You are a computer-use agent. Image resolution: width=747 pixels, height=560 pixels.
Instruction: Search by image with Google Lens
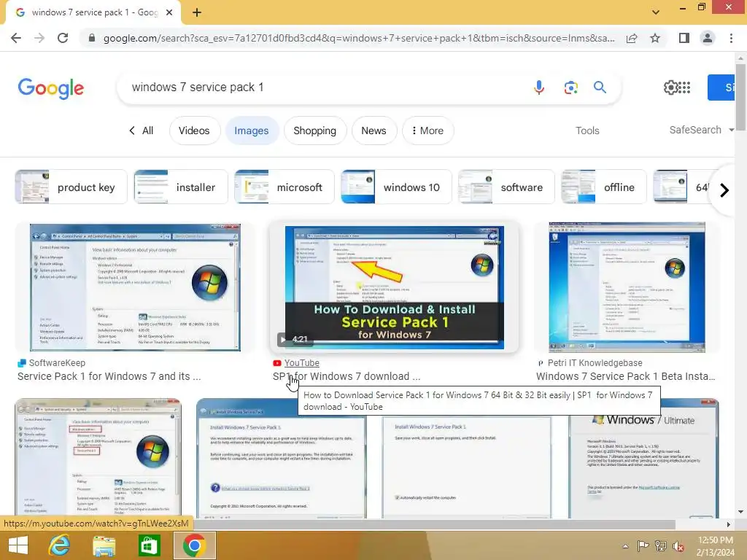tap(570, 87)
